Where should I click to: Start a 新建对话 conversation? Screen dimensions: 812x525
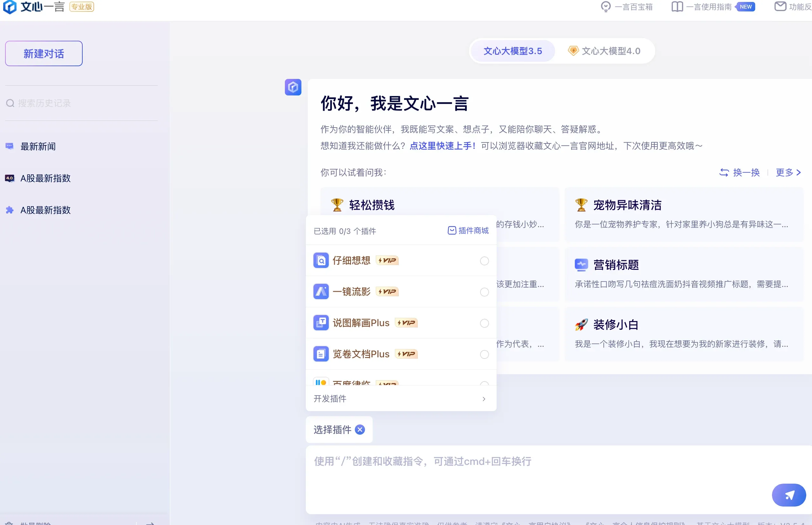click(44, 53)
